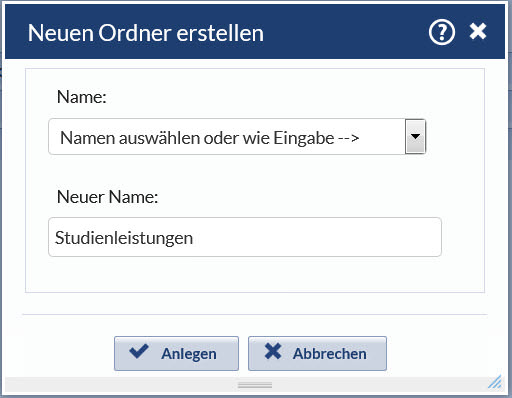512x398 pixels.
Task: Cancel with the Abbrechen button
Action: [x=317, y=353]
